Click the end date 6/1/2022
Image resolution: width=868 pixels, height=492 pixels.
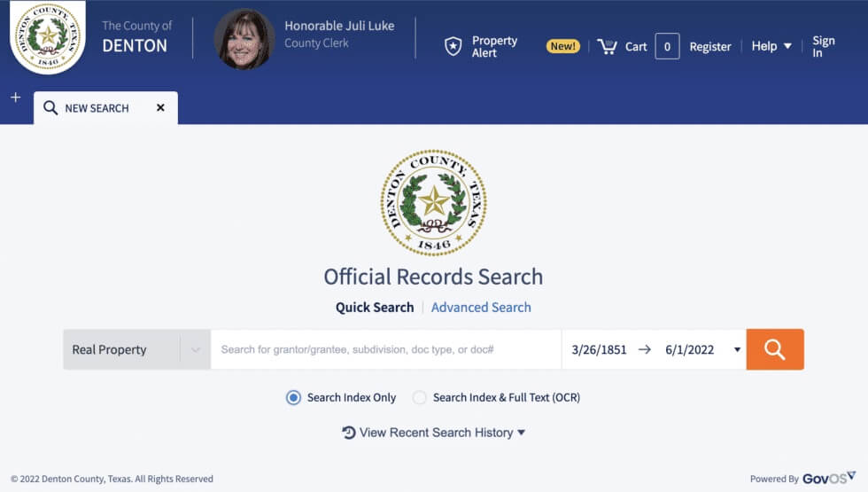pyautogui.click(x=690, y=349)
